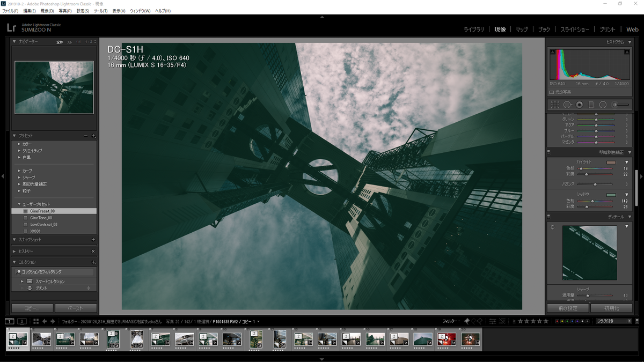The image size is (644, 362).
Task: Add a new preset with plus icon
Action: point(93,136)
